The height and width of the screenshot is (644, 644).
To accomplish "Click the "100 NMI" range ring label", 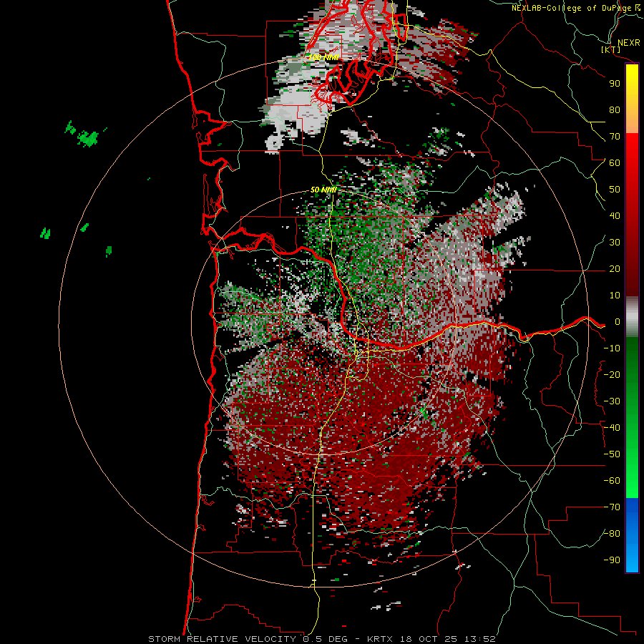I will (x=323, y=57).
